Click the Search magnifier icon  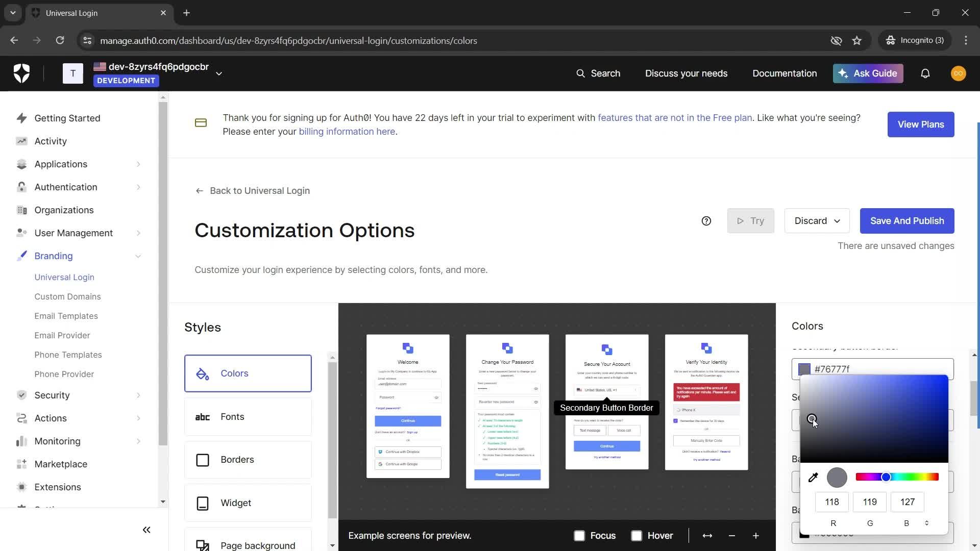tap(580, 73)
